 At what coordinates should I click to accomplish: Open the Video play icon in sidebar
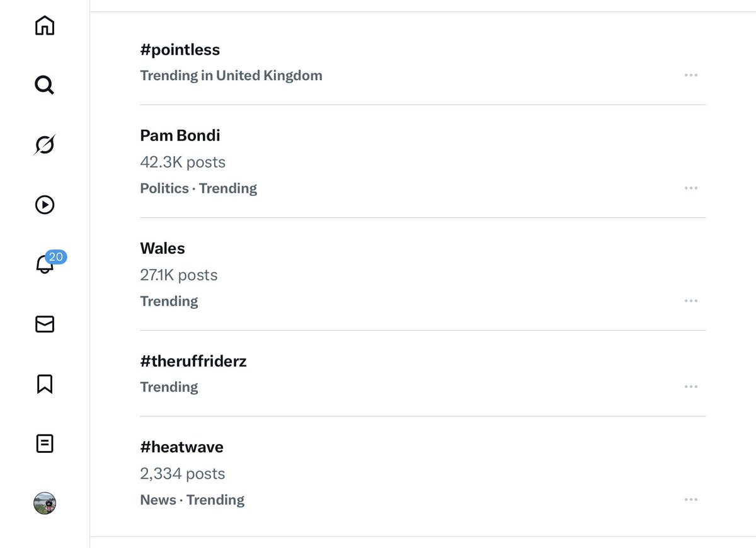coord(44,205)
